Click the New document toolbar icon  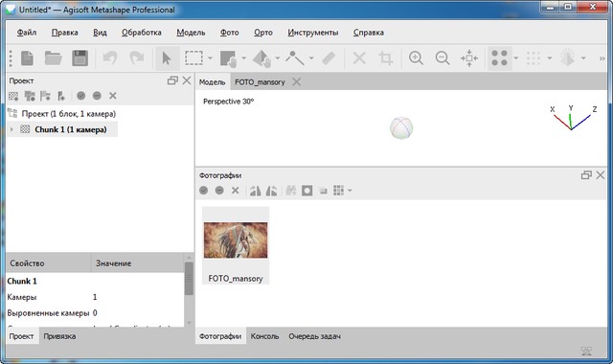pos(27,58)
